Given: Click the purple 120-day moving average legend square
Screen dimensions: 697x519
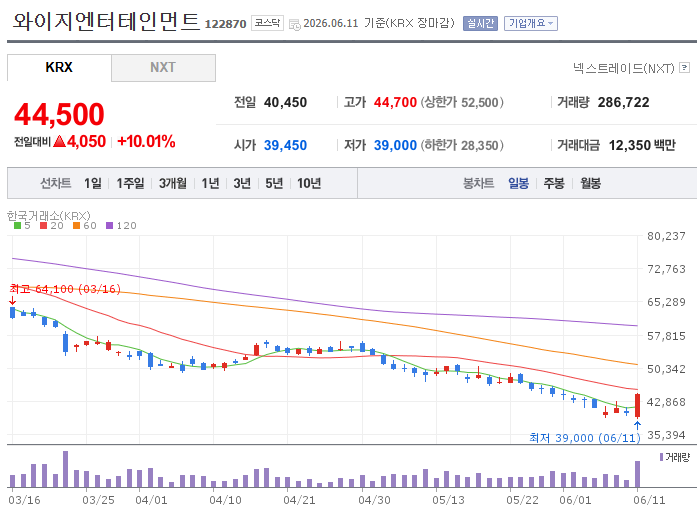Looking at the screenshot, I should tap(109, 226).
